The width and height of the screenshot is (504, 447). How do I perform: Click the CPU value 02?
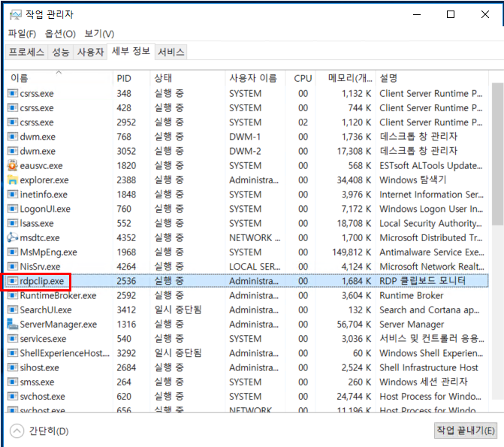point(303,122)
